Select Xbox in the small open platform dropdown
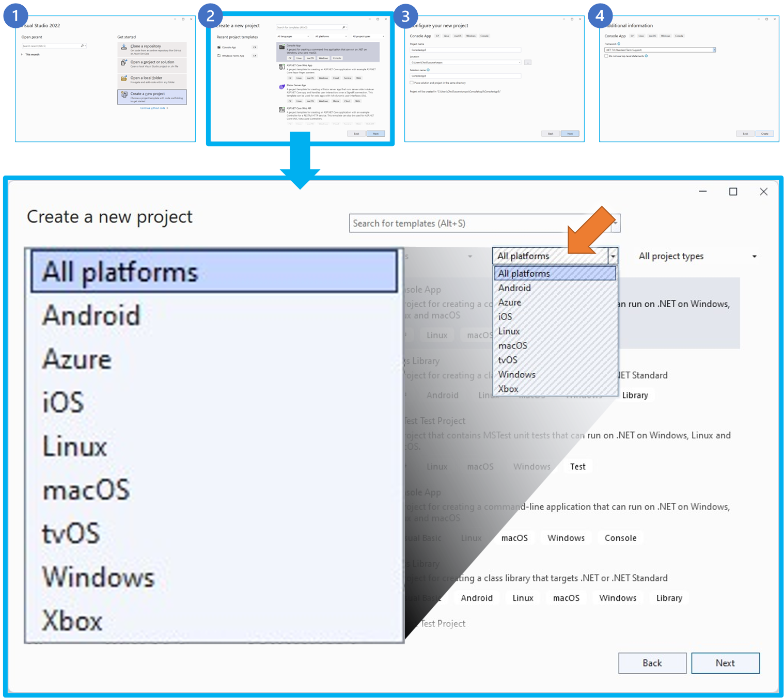784x698 pixels. point(555,389)
